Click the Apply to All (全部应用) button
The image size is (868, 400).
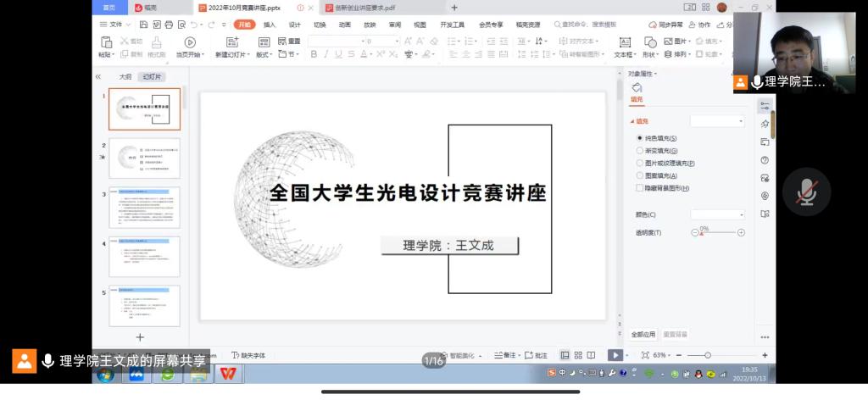pyautogui.click(x=643, y=334)
